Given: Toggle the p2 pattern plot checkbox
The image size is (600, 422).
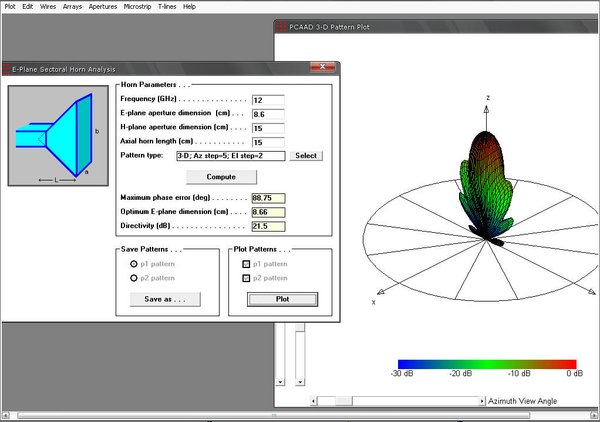Looking at the screenshot, I should [x=246, y=278].
